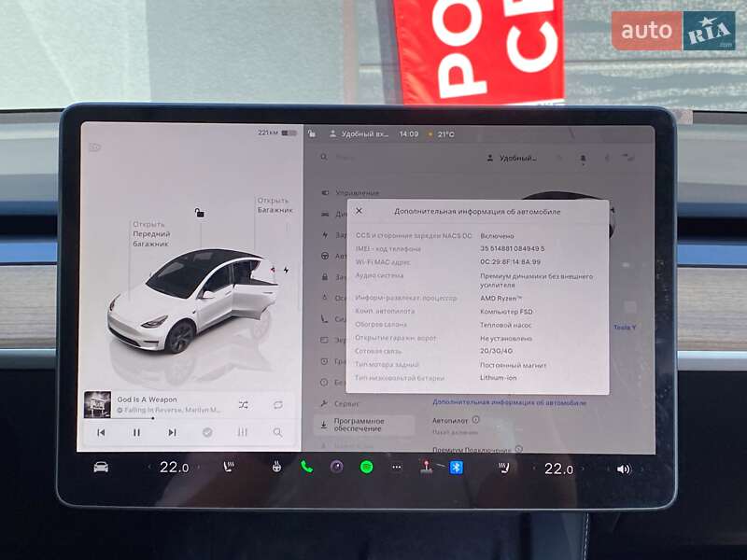Tap the AMD Ryzen processor value

coord(500,298)
